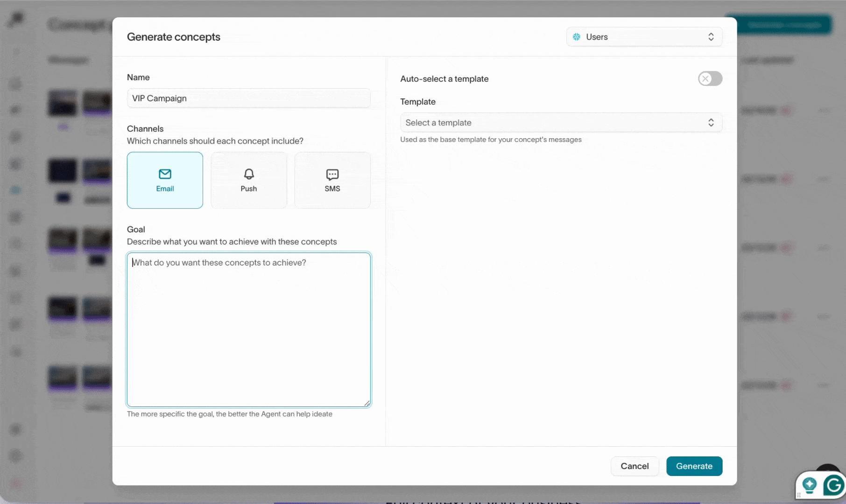Select the SMS channel option
The width and height of the screenshot is (846, 504).
coord(332,180)
